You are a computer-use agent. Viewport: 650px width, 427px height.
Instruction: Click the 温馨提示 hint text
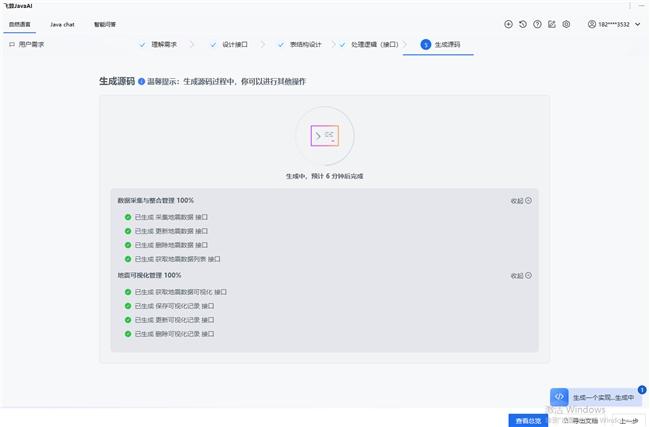[x=227, y=82]
